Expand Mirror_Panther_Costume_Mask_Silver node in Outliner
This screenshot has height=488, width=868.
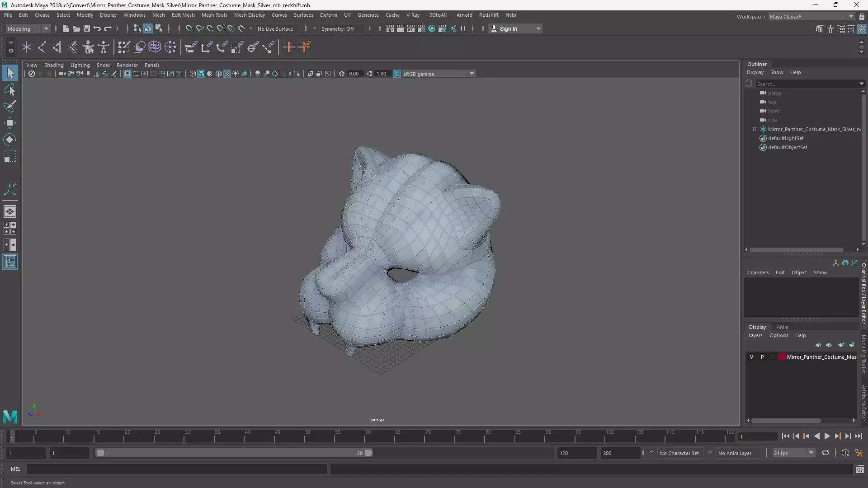pyautogui.click(x=755, y=129)
